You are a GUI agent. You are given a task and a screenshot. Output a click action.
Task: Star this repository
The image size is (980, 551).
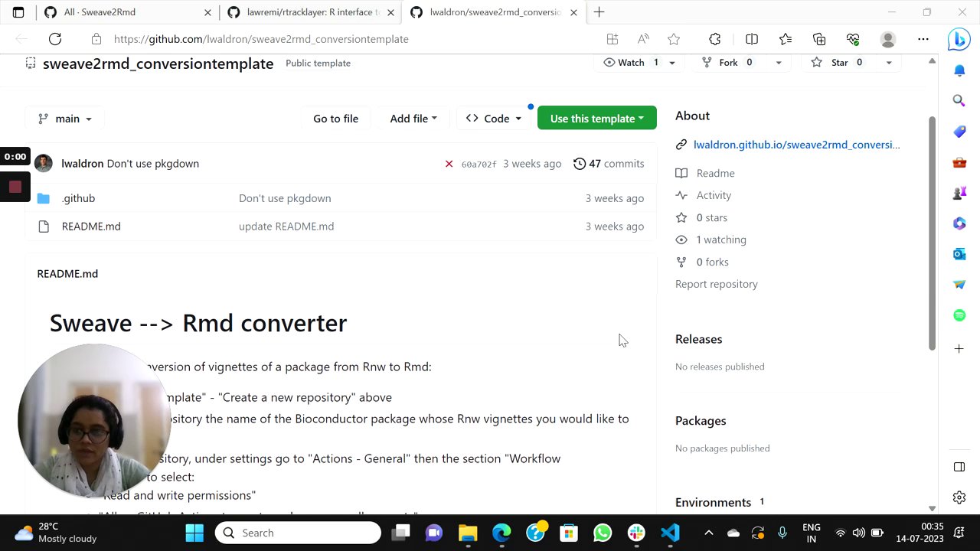[x=838, y=63]
